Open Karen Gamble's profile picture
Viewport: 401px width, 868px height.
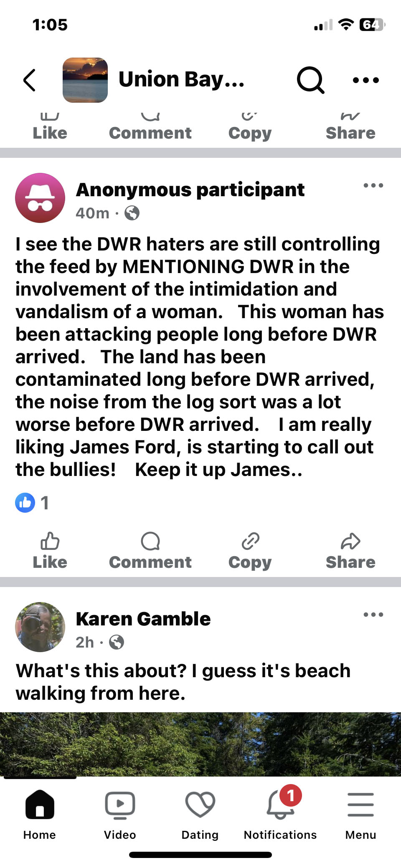coord(40,627)
